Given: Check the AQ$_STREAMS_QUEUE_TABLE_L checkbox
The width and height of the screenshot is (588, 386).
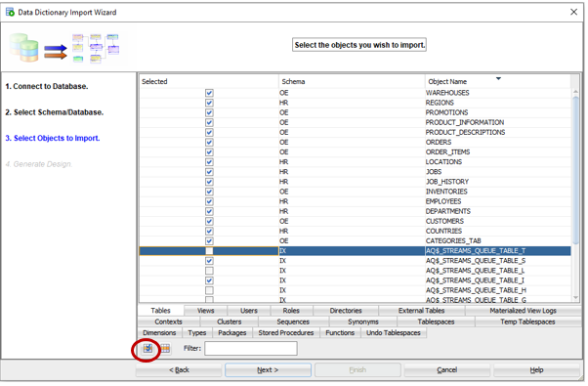Looking at the screenshot, I should pos(209,271).
